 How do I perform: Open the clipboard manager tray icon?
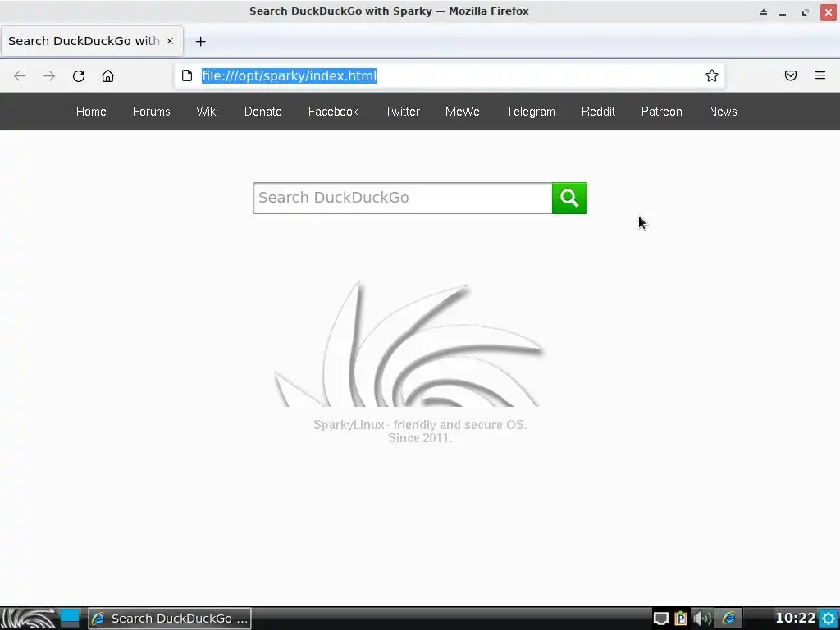point(680,619)
